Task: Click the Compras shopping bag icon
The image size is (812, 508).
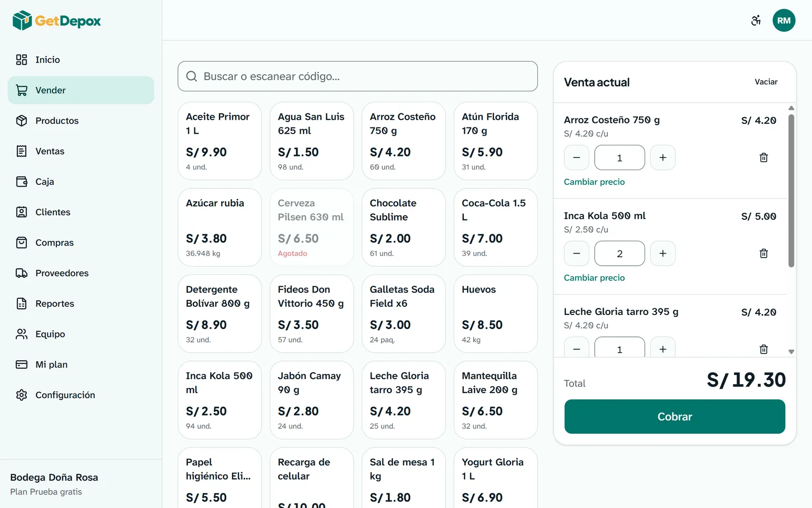Action: click(x=21, y=243)
